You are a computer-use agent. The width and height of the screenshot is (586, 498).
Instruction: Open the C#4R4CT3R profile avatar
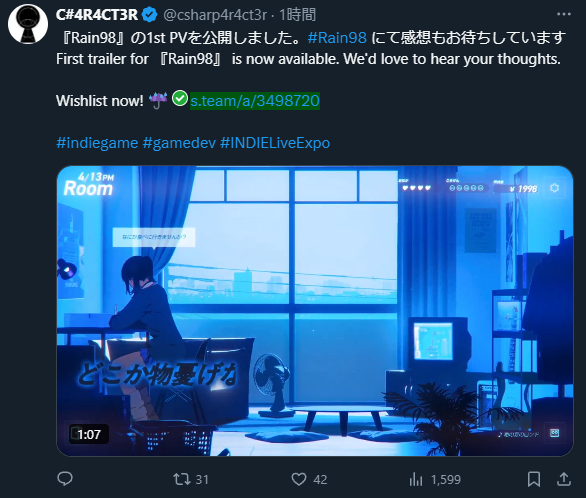tap(28, 24)
